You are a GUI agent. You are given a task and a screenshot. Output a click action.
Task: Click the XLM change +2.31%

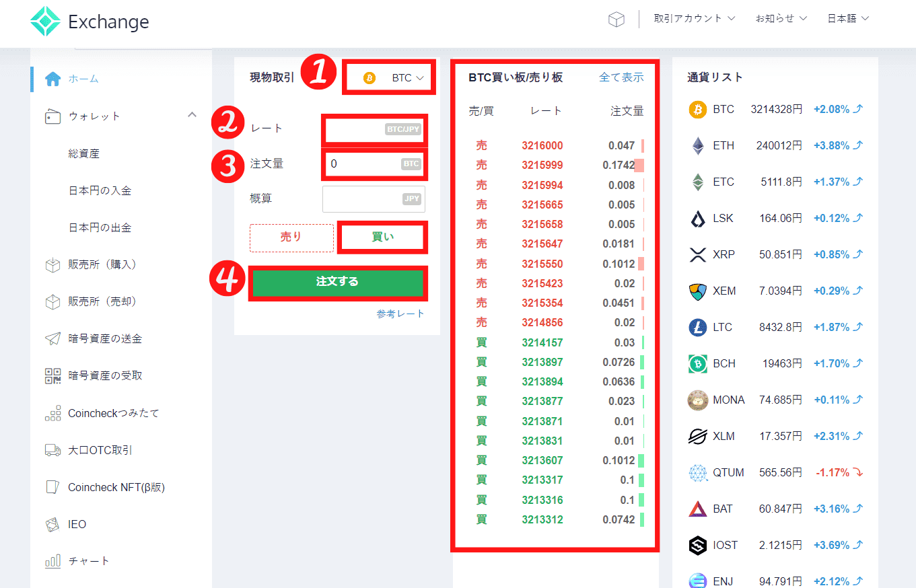coord(831,436)
